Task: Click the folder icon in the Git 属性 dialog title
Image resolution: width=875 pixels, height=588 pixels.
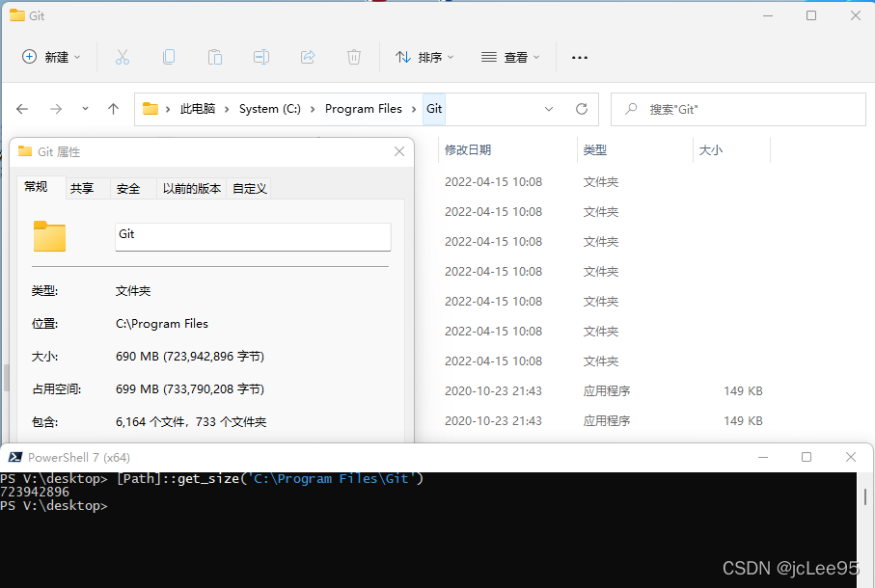Action: [x=25, y=151]
